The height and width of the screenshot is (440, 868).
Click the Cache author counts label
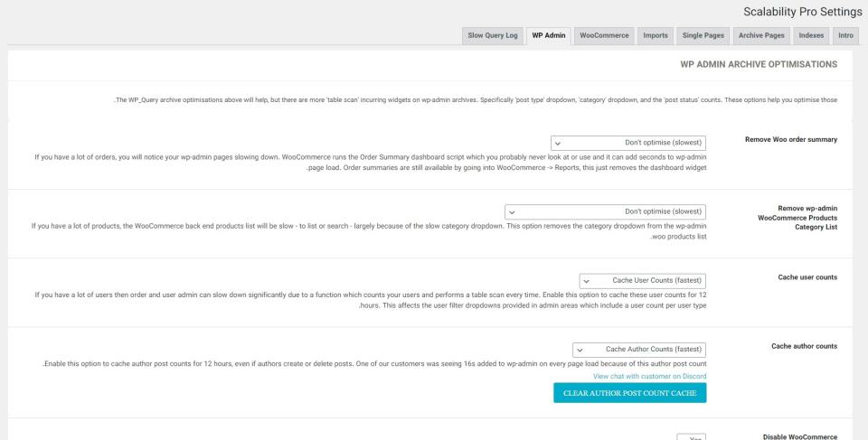click(804, 346)
